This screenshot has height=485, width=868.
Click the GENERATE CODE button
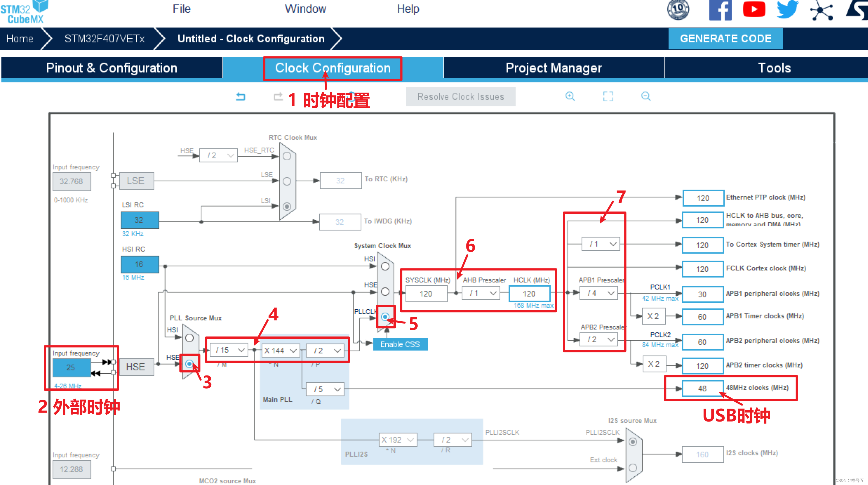point(725,39)
